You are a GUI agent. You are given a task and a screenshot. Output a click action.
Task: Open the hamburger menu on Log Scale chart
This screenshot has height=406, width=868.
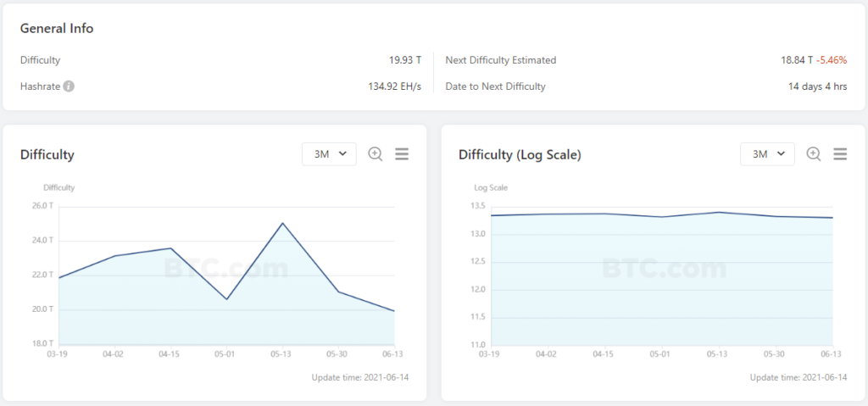click(840, 154)
